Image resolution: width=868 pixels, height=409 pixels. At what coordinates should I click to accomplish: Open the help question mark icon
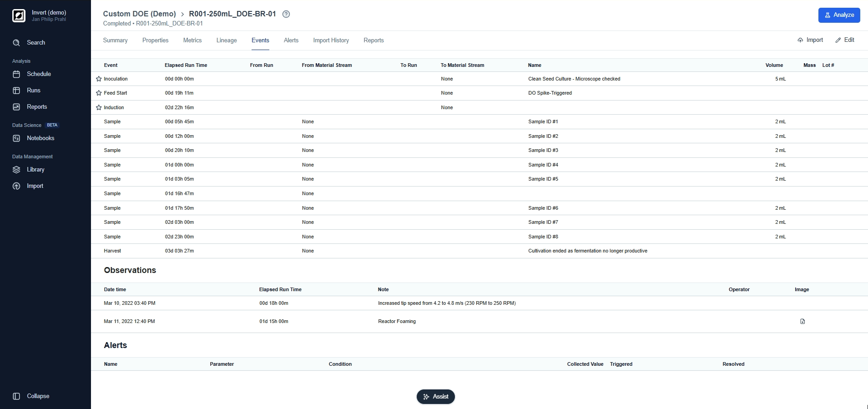point(286,14)
